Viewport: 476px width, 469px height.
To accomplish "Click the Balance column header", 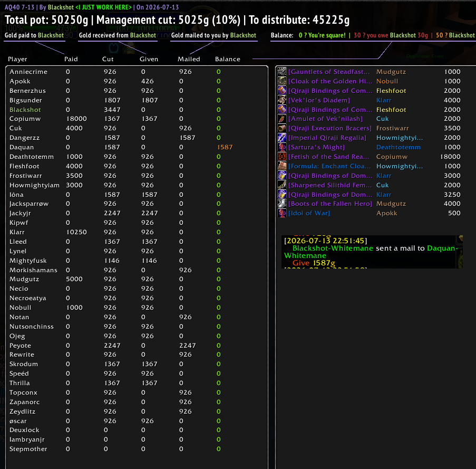I will coord(228,59).
